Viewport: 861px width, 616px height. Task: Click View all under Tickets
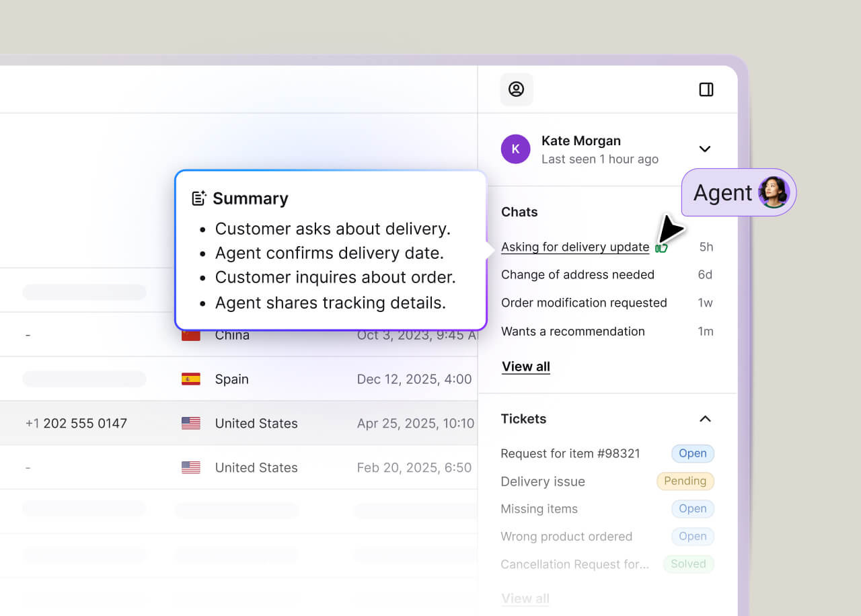pos(525,599)
